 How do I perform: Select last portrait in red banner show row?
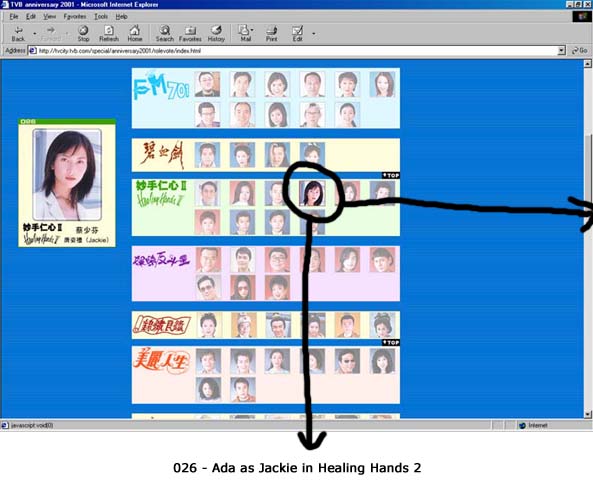pyautogui.click(x=382, y=325)
